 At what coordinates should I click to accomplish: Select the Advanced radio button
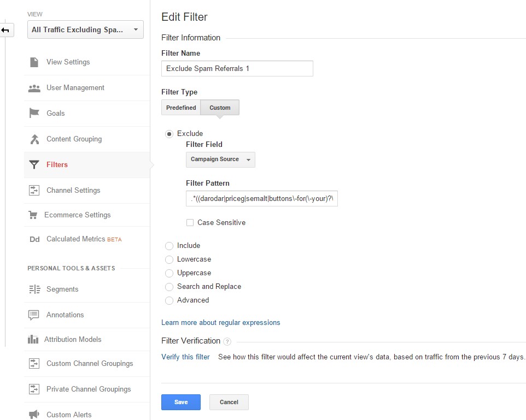pos(169,301)
